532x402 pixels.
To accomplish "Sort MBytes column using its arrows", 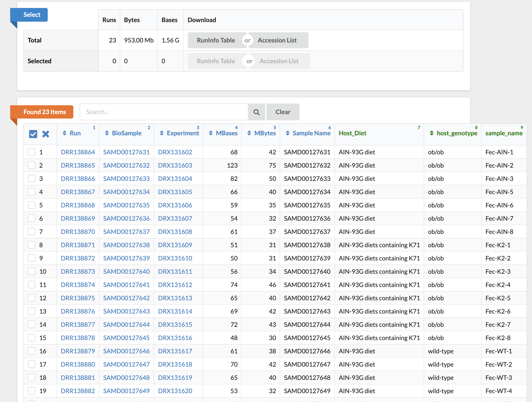I will [249, 133].
